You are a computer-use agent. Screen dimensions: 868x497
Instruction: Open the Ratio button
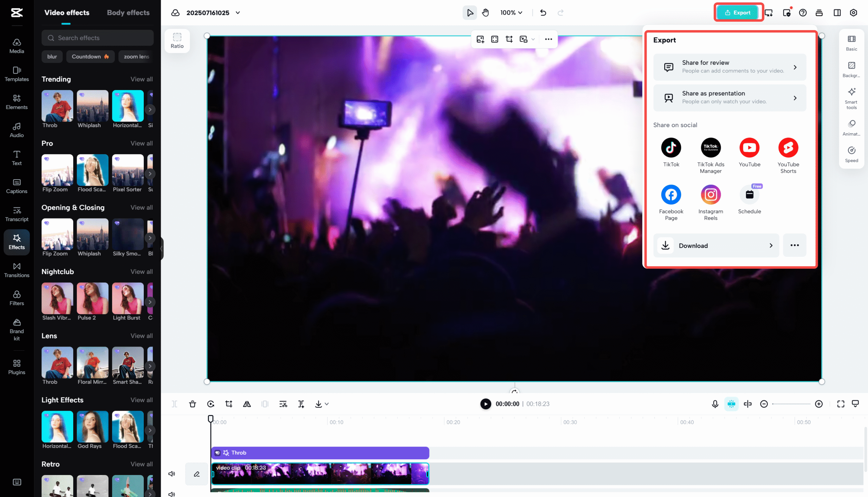[x=177, y=41]
